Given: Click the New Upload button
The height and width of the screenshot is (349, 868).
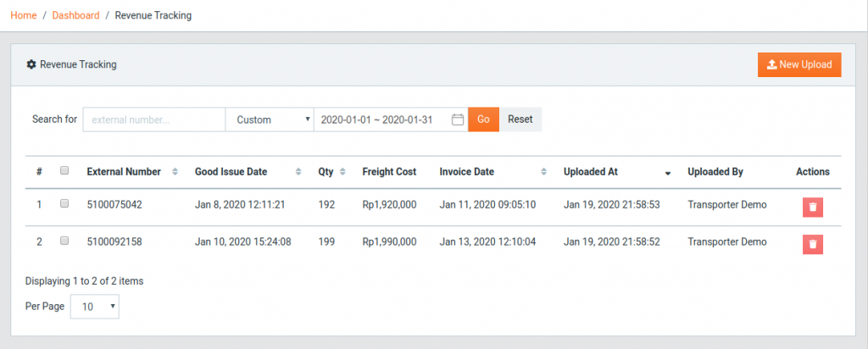Looking at the screenshot, I should point(799,64).
